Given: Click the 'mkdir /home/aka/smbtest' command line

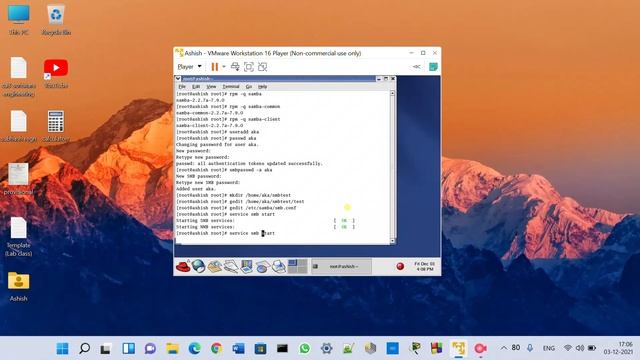Looking at the screenshot, I should (233, 195).
